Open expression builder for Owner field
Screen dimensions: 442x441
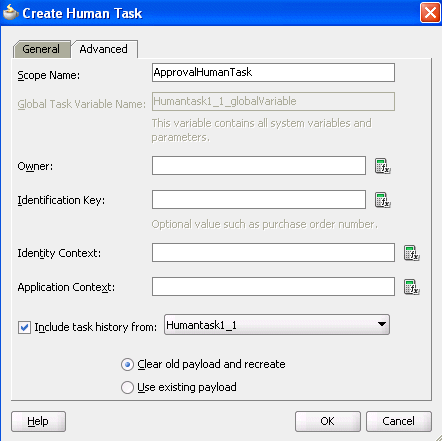(382, 166)
